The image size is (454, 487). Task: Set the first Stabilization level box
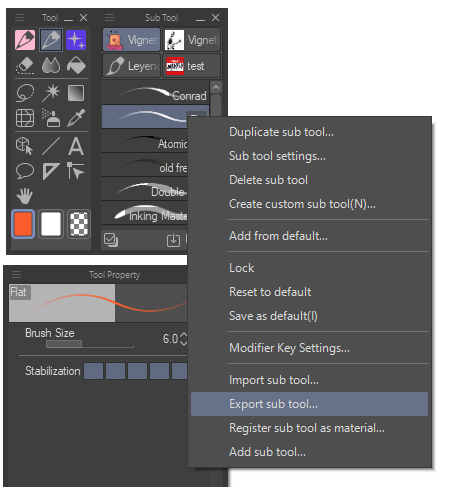coord(93,371)
